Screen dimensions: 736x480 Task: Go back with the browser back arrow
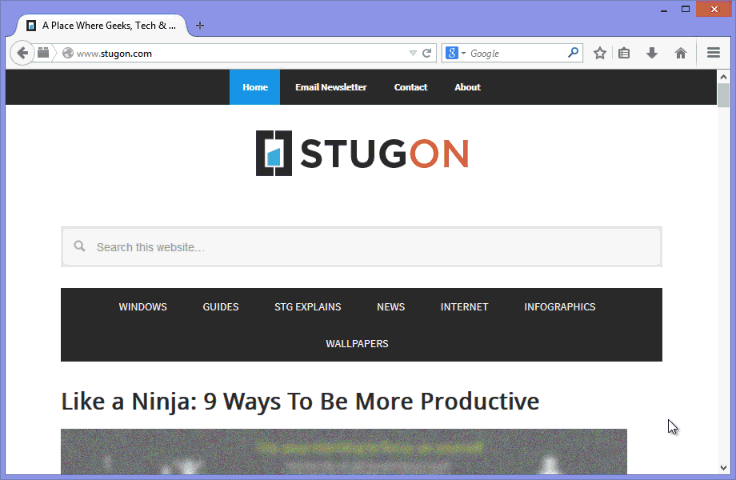(x=22, y=53)
